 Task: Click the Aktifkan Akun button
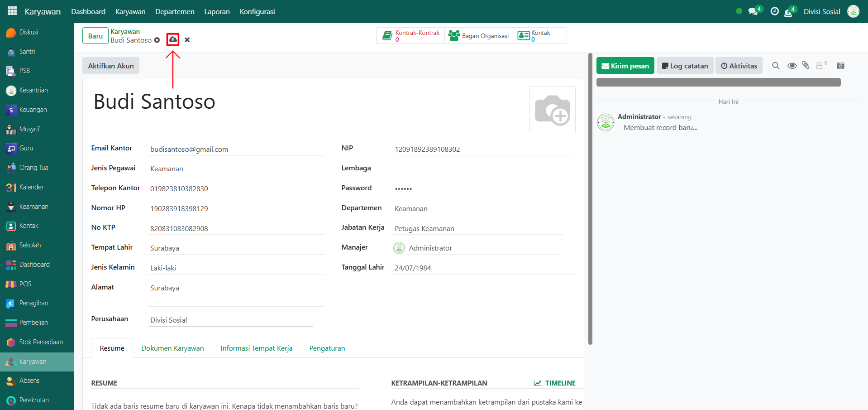111,66
